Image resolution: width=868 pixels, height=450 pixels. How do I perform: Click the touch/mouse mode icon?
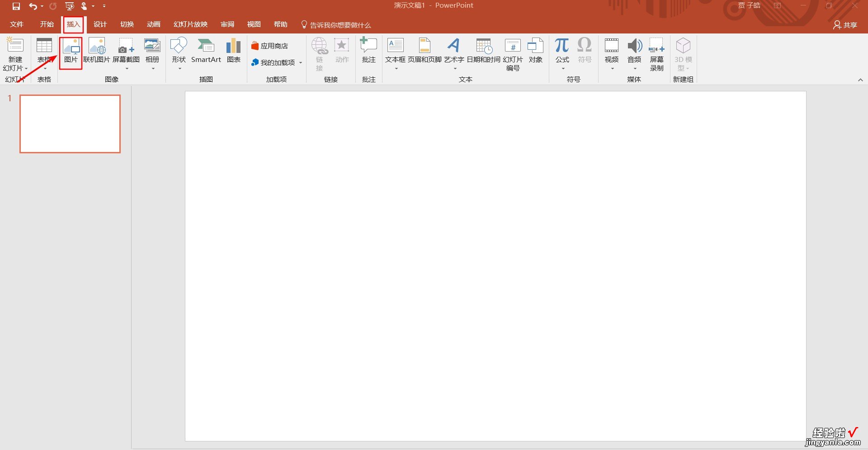84,6
